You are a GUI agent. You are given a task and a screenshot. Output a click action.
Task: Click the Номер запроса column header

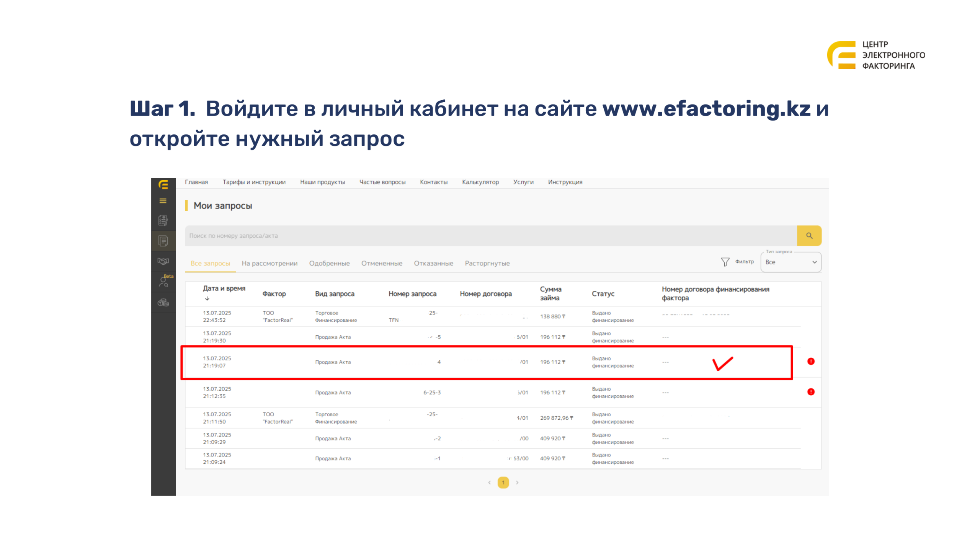(x=412, y=293)
